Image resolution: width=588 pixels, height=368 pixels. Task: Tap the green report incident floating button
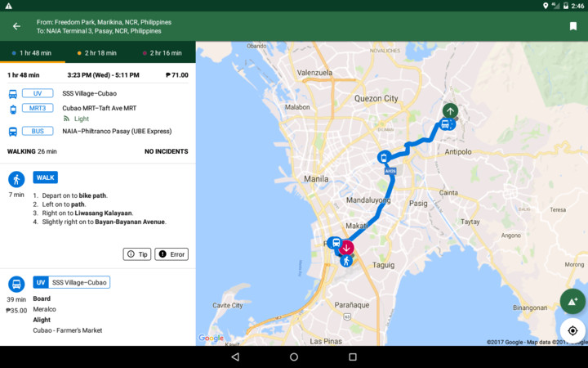(x=572, y=302)
